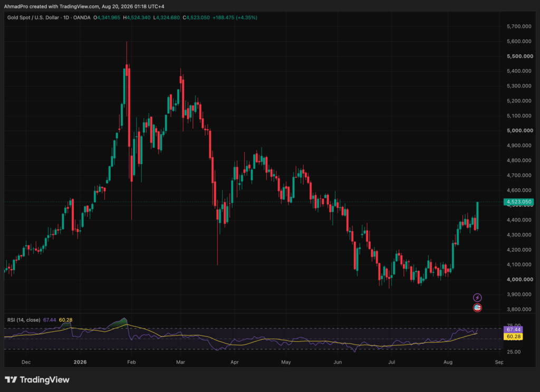Click the Mar label on time axis

point(180,362)
